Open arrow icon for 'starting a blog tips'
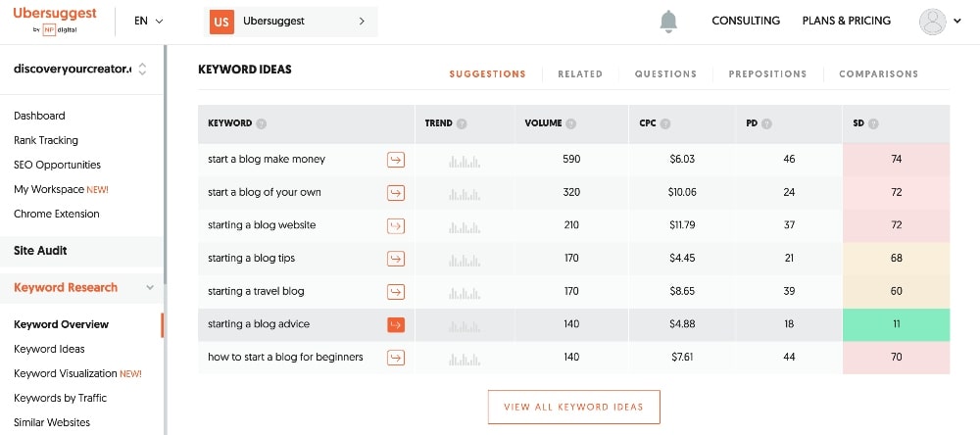The width and height of the screenshot is (980, 435). 396,259
